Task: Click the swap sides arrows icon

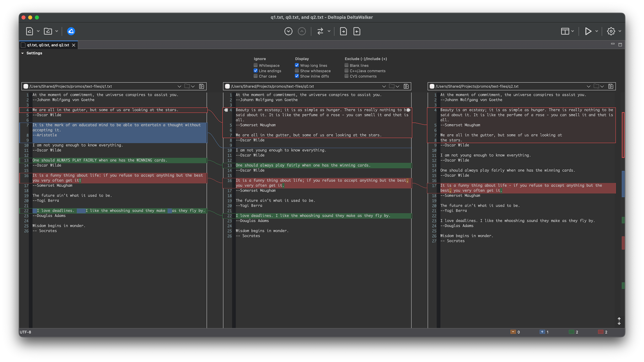Action: (320, 31)
